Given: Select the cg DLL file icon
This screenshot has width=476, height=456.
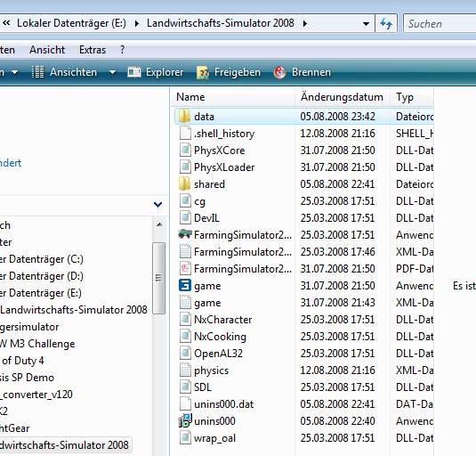Looking at the screenshot, I should pos(185,201).
